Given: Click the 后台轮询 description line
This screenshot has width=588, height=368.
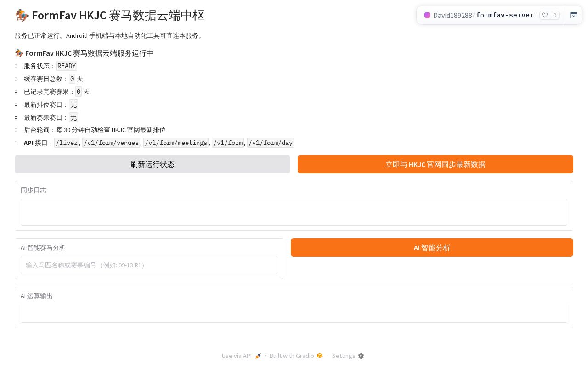Looking at the screenshot, I should click(x=95, y=130).
